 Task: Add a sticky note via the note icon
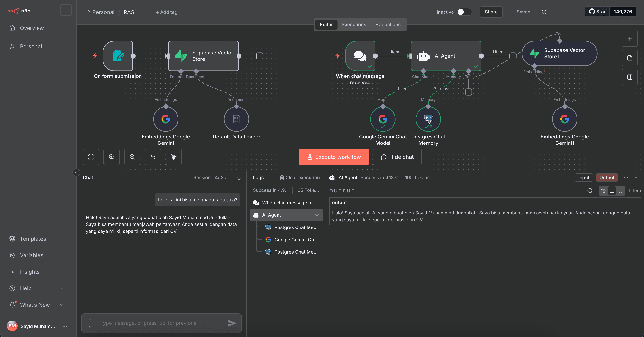click(630, 58)
